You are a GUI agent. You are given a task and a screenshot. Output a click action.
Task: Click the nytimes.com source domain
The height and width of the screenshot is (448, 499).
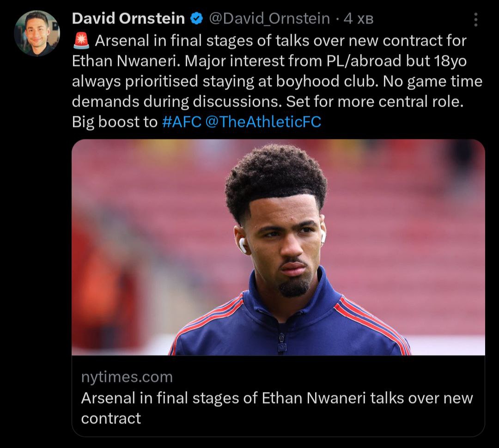(x=127, y=377)
